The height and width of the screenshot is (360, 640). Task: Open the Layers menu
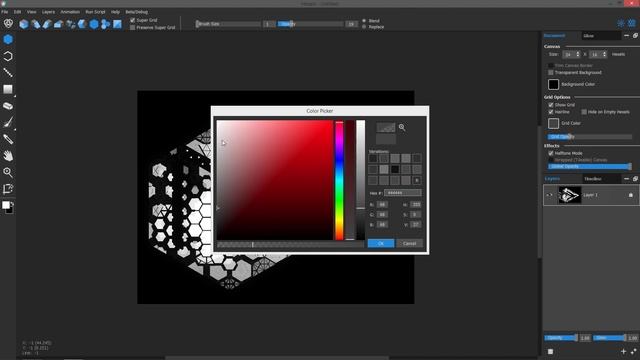coord(48,12)
